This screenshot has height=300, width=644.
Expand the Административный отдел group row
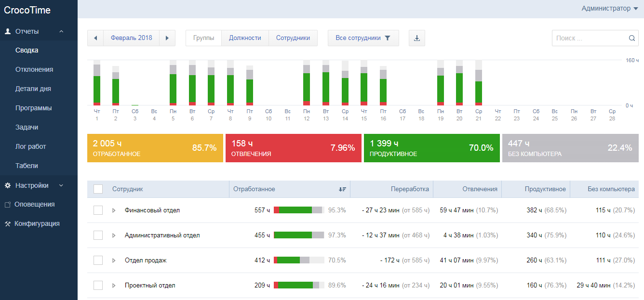point(114,235)
